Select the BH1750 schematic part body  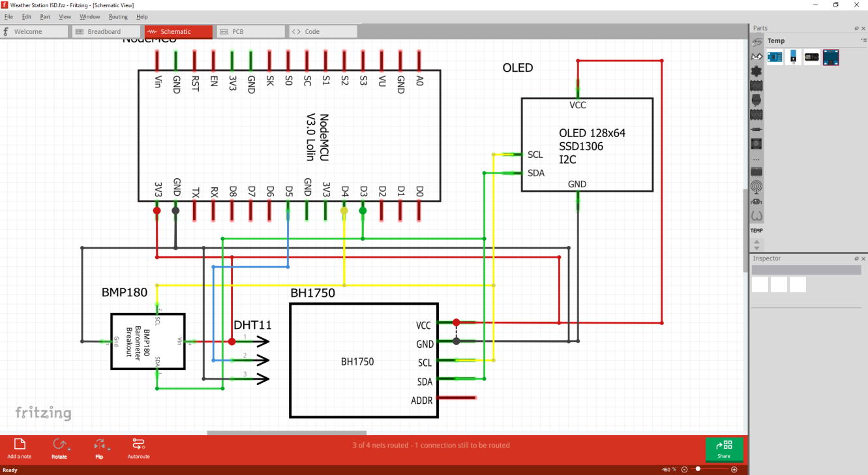click(364, 360)
